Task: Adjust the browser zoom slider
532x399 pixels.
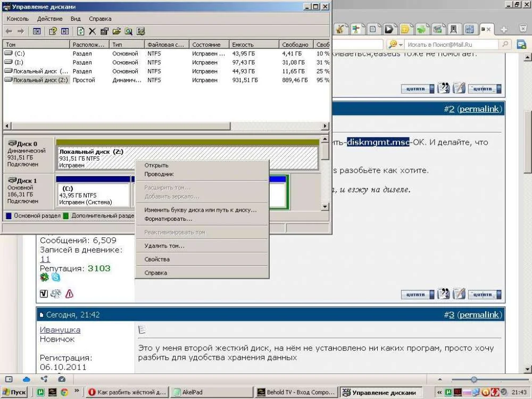Action: pos(474,379)
